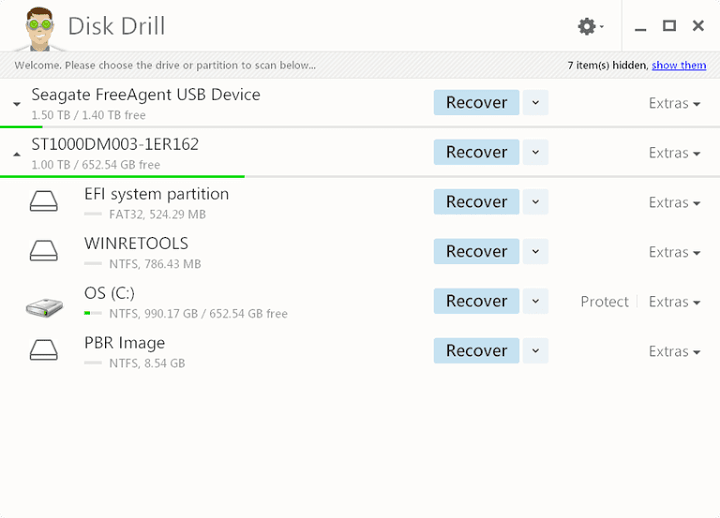This screenshot has width=720, height=518.
Task: Click the EFI system partition drive icon
Action: pyautogui.click(x=44, y=202)
